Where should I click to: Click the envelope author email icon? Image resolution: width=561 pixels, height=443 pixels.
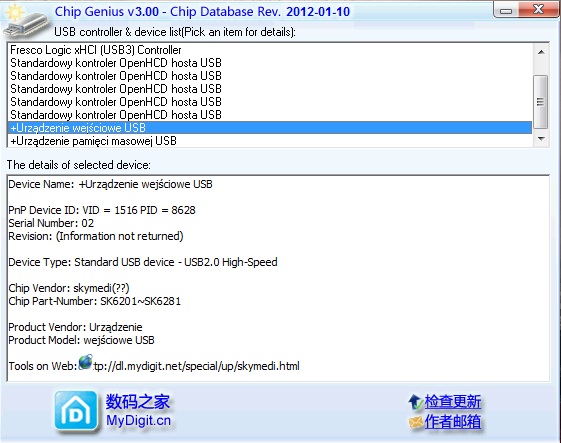click(x=416, y=422)
